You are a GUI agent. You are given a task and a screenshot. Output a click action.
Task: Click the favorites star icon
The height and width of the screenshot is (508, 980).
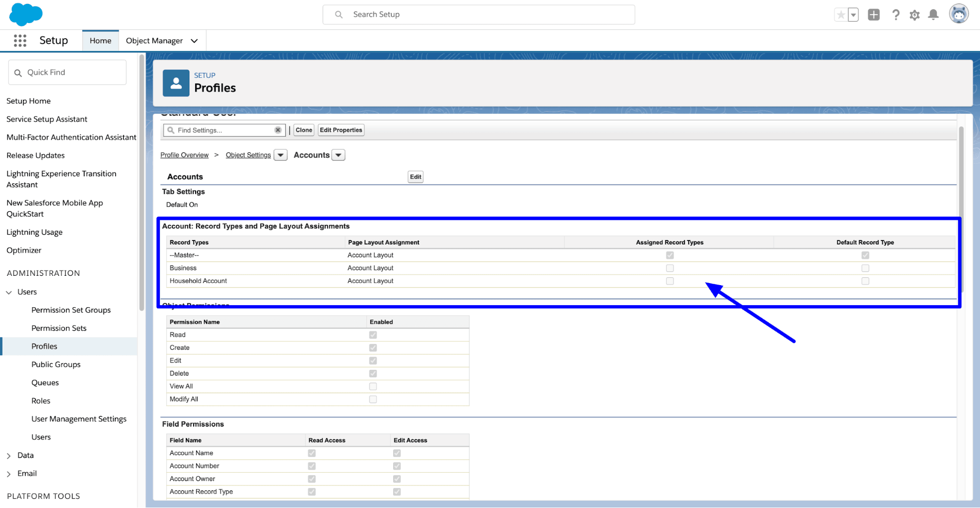point(841,15)
